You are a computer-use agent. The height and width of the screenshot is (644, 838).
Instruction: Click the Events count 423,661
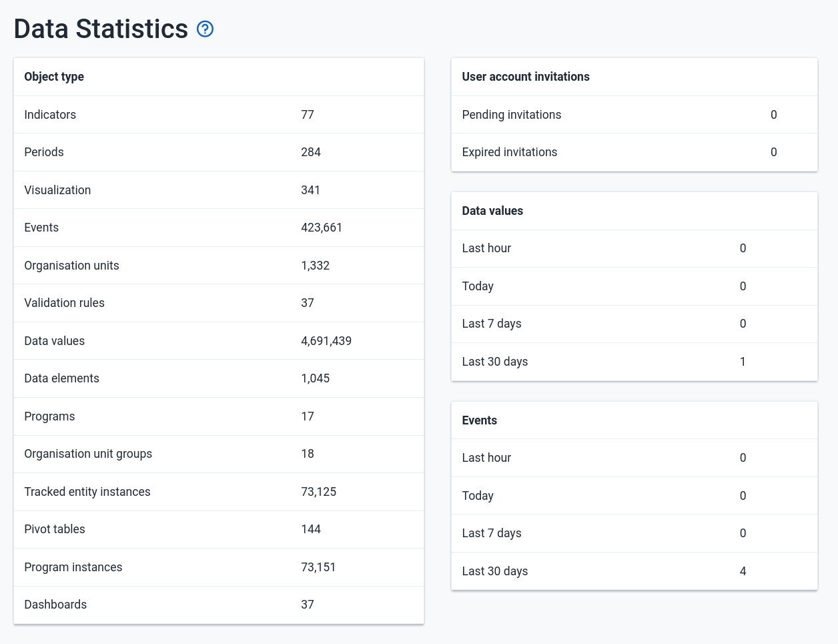321,228
